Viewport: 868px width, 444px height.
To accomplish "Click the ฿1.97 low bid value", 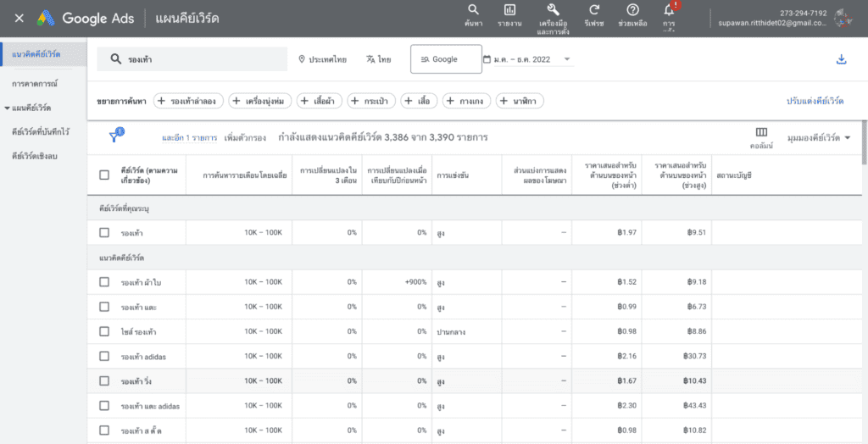I will 626,232.
